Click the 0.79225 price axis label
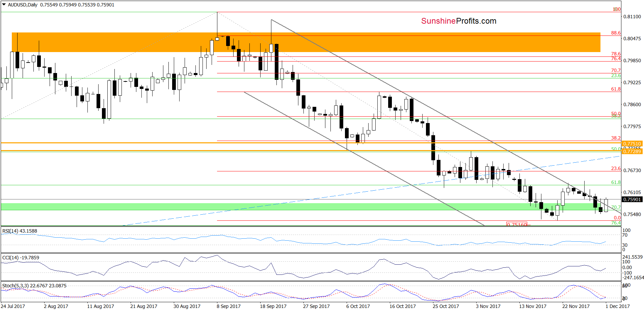The width and height of the screenshot is (644, 311). [x=632, y=82]
